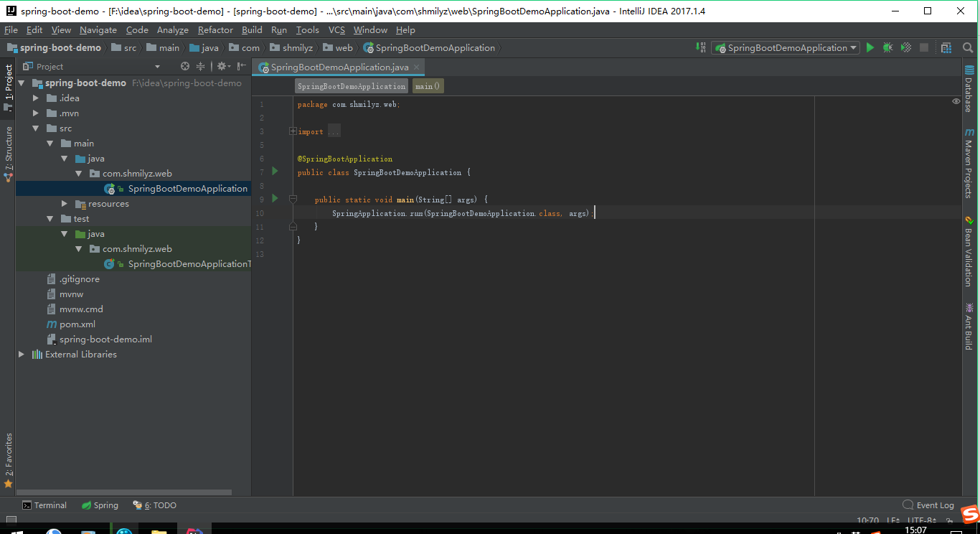The width and height of the screenshot is (980, 534).
Task: Toggle the inspection highlighting eye icon
Action: (956, 101)
